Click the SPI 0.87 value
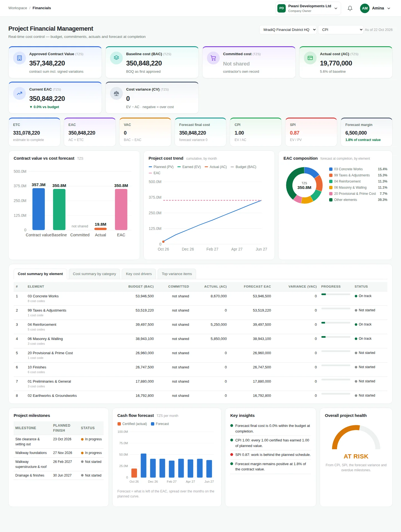This screenshot has height=532, width=401. (x=295, y=133)
